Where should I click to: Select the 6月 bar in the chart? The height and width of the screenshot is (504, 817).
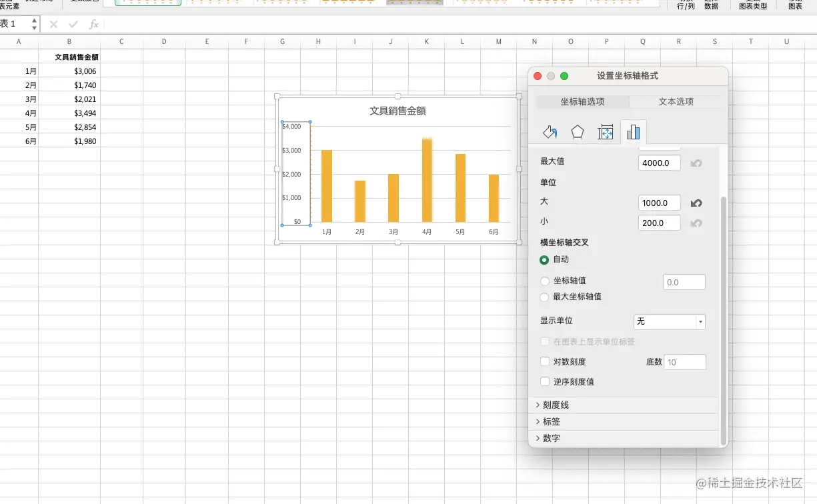click(494, 198)
